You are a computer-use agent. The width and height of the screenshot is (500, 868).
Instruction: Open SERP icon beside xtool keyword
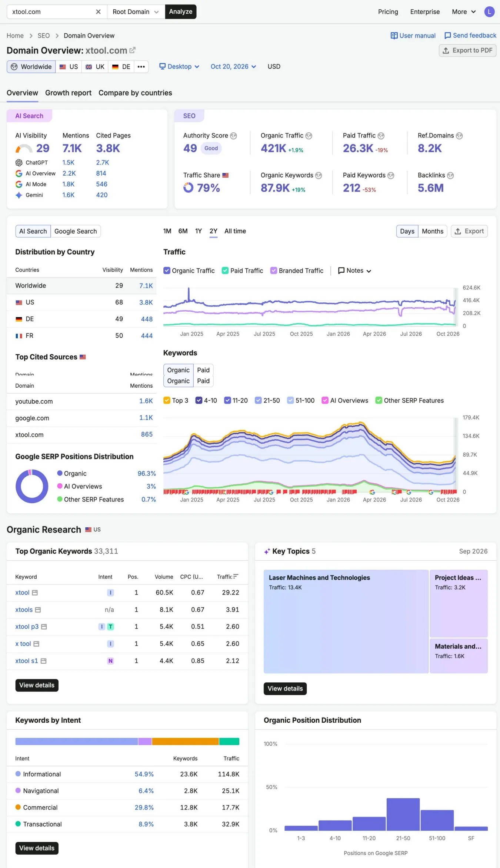pyautogui.click(x=35, y=593)
